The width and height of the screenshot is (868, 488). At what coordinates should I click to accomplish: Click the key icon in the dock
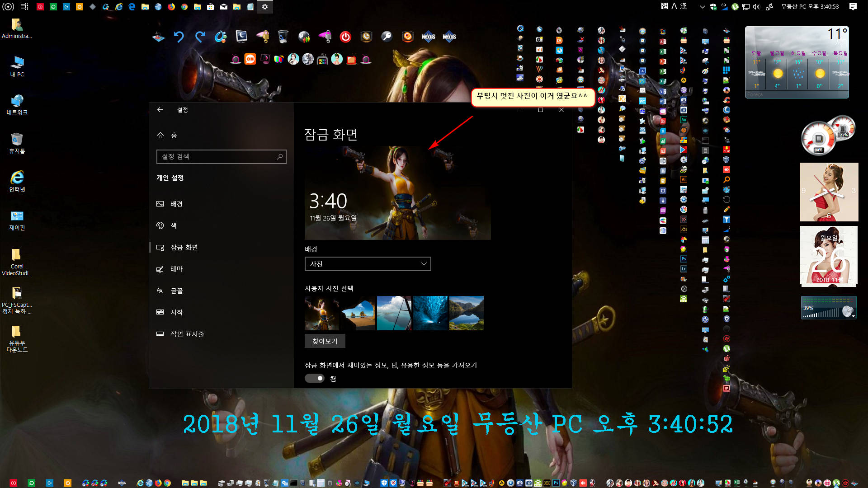[387, 37]
